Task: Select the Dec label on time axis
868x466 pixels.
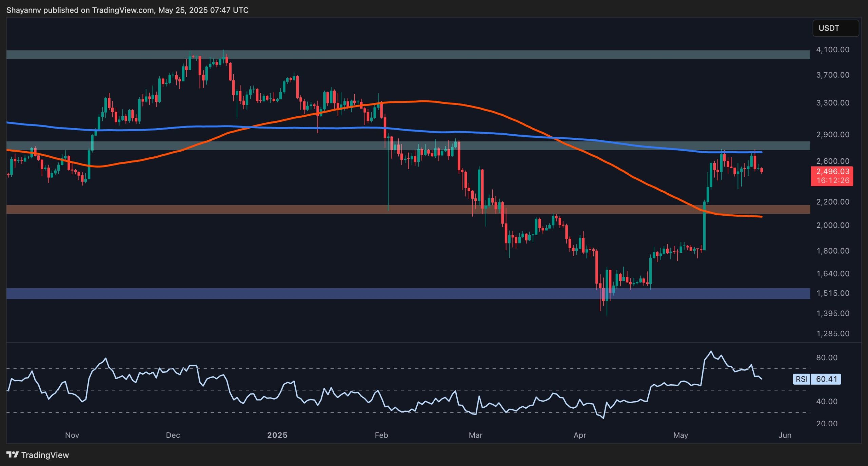Action: (173, 435)
